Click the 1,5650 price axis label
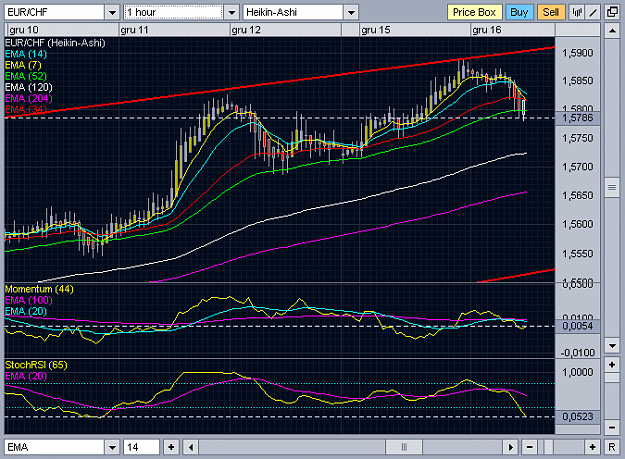The width and height of the screenshot is (625, 459). [578, 196]
